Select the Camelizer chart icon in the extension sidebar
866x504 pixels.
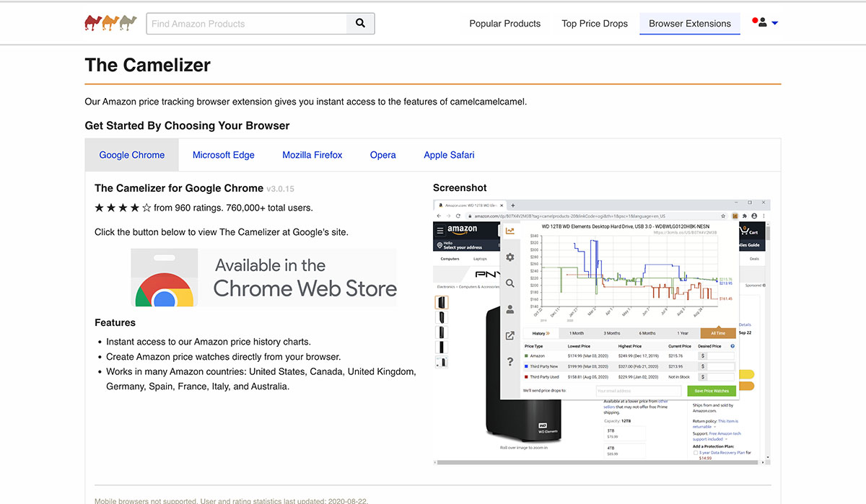click(x=512, y=230)
